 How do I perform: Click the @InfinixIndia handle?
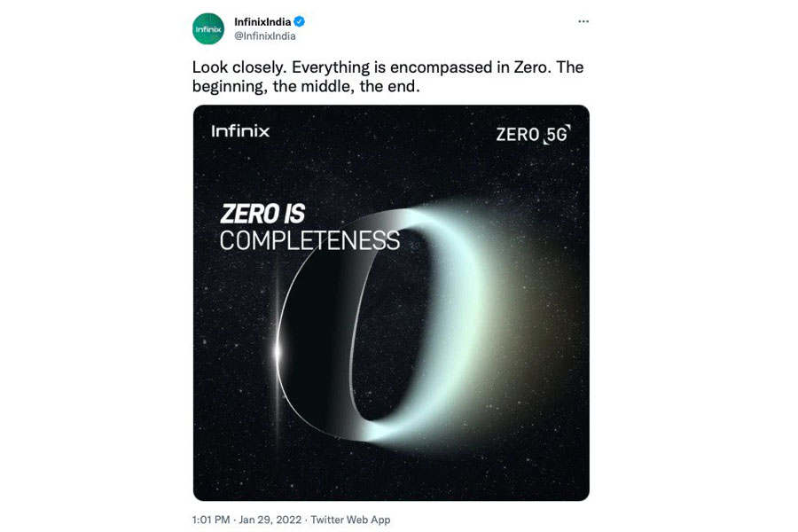tap(264, 36)
